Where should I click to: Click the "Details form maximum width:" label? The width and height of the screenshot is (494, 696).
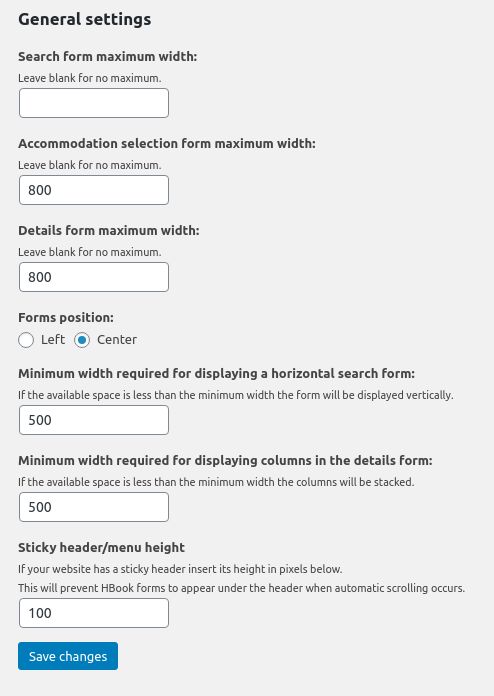click(x=109, y=230)
